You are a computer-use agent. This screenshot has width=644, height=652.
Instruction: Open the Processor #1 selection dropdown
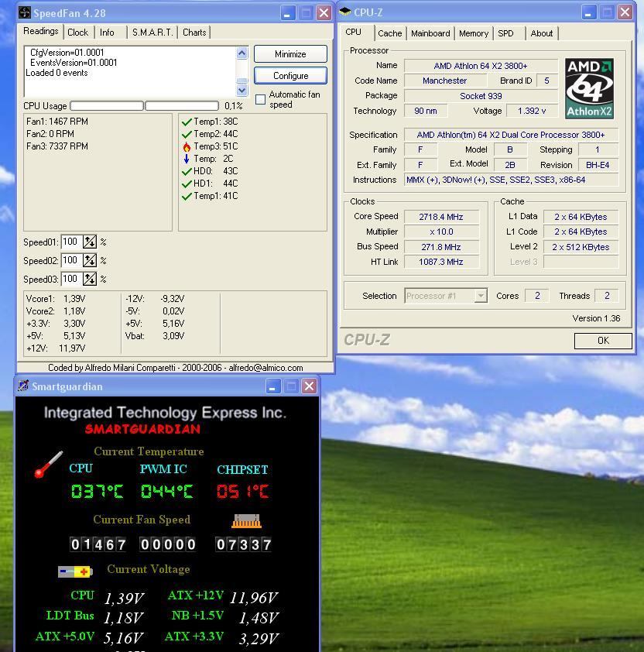pos(481,296)
